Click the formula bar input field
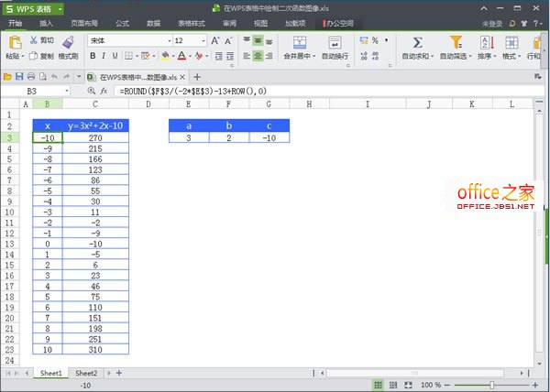550x392 pixels. point(321,92)
